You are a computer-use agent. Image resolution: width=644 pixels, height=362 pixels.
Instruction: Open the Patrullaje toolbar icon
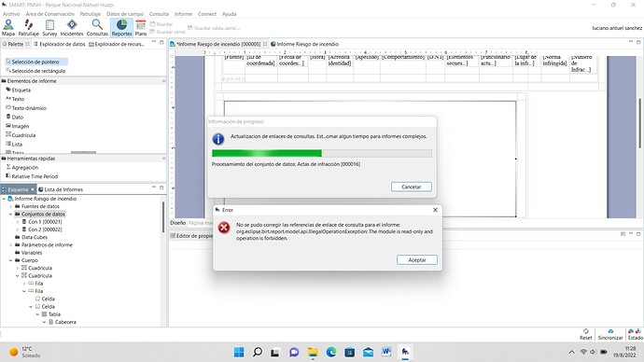coord(28,27)
